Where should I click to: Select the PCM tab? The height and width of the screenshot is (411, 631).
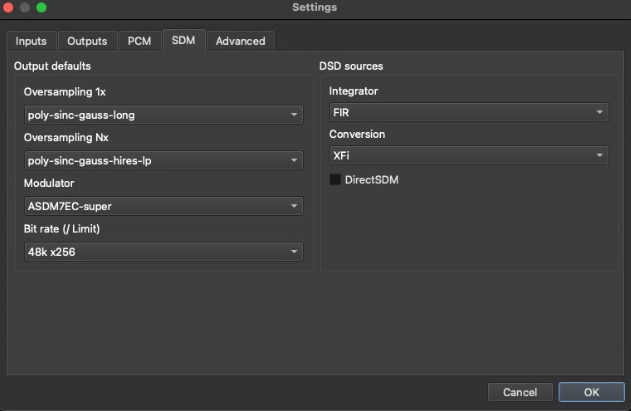(138, 41)
